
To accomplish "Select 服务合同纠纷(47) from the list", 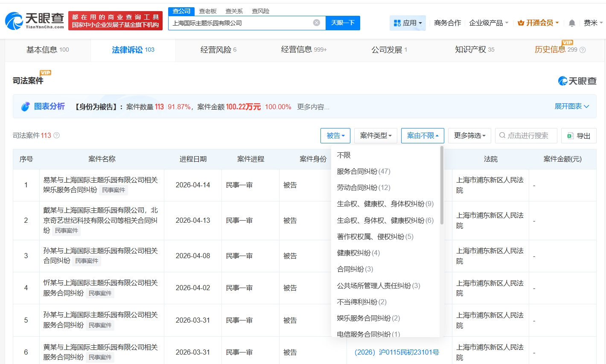I will pos(363,171).
